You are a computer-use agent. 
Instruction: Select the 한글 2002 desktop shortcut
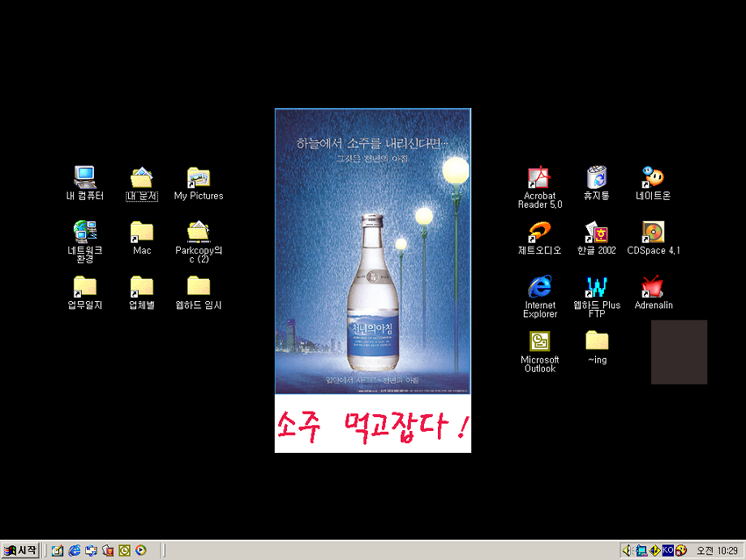coord(597,233)
